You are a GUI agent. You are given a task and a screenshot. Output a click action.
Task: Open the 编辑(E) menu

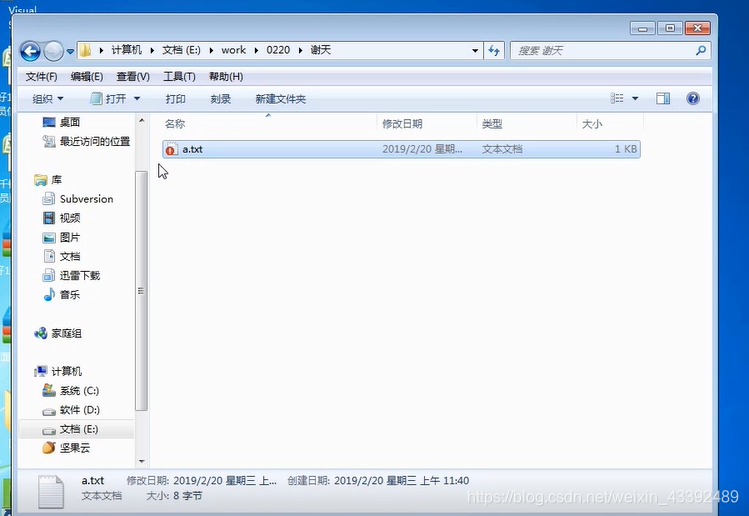click(86, 76)
